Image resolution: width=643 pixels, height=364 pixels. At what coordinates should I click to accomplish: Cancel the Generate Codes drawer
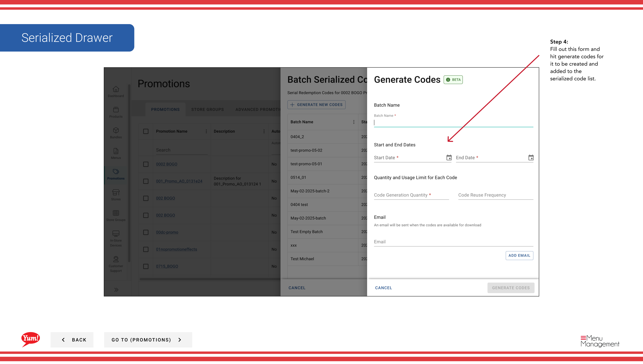coord(383,288)
